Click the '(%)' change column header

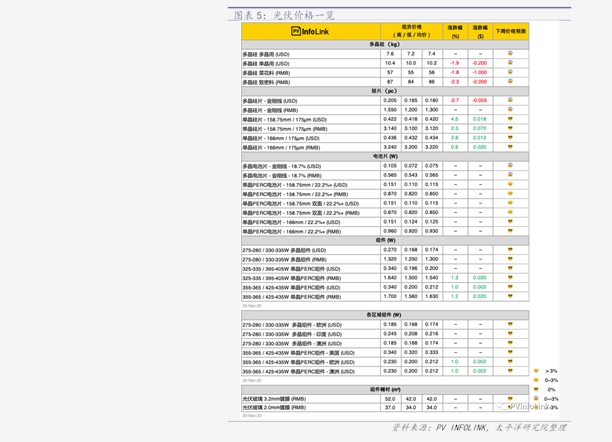tap(455, 32)
